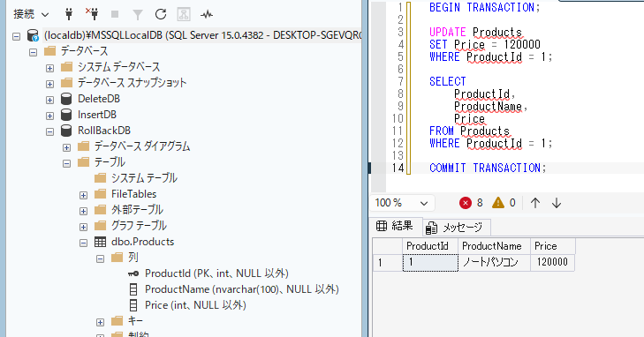Collapse the データベース folder

[x=34, y=52]
